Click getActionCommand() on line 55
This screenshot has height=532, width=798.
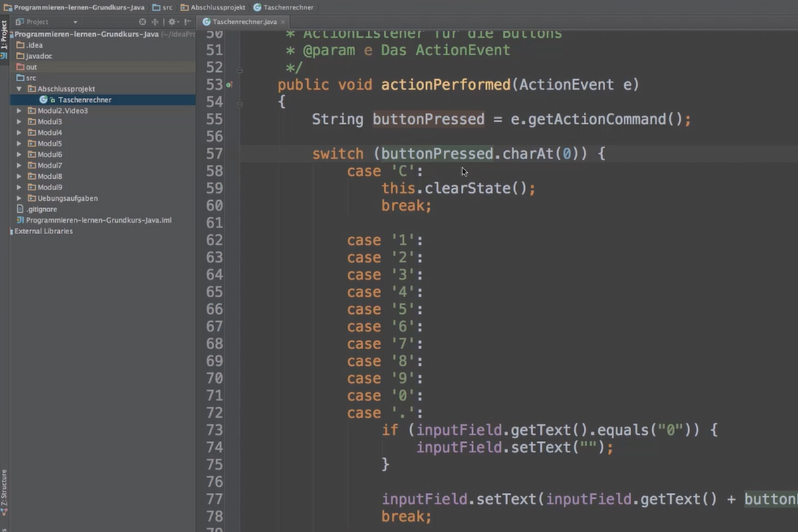click(x=605, y=119)
